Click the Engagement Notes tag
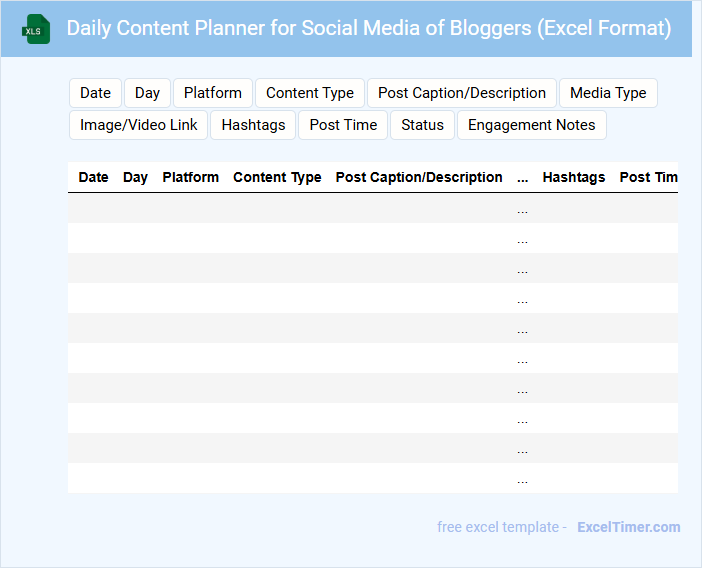 531,125
